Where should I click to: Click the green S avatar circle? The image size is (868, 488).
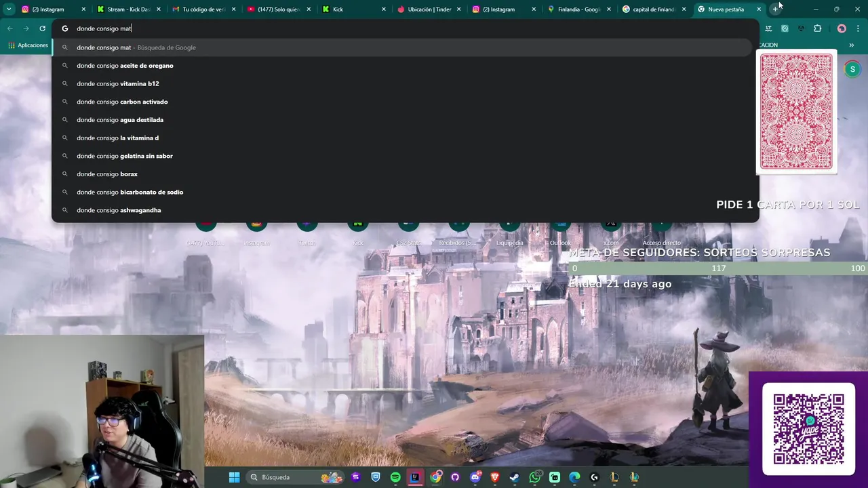852,69
